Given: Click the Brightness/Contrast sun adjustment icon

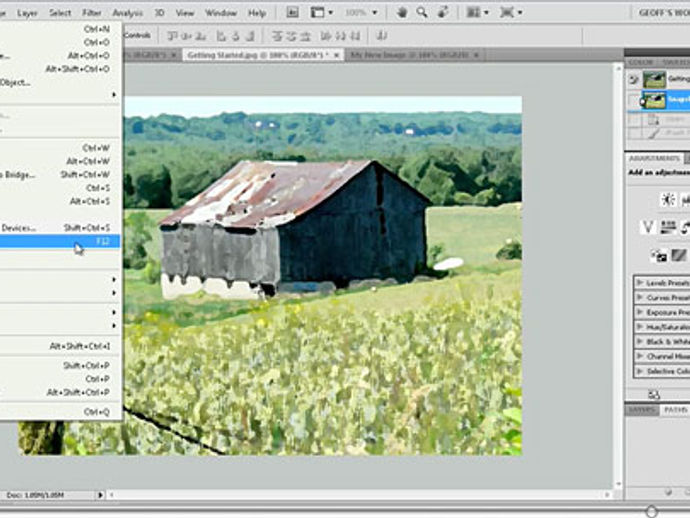Looking at the screenshot, I should pos(668,200).
